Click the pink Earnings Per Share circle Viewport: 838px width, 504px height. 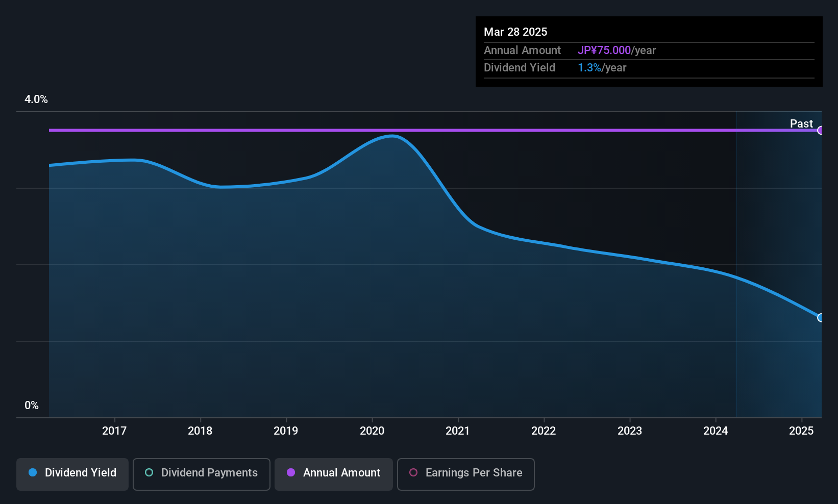pyautogui.click(x=413, y=472)
